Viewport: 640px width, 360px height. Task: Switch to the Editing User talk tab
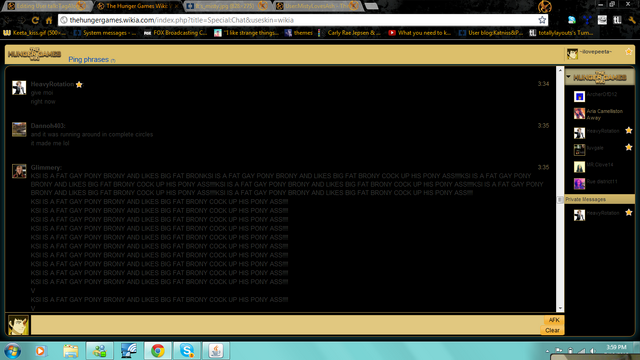tap(48, 6)
